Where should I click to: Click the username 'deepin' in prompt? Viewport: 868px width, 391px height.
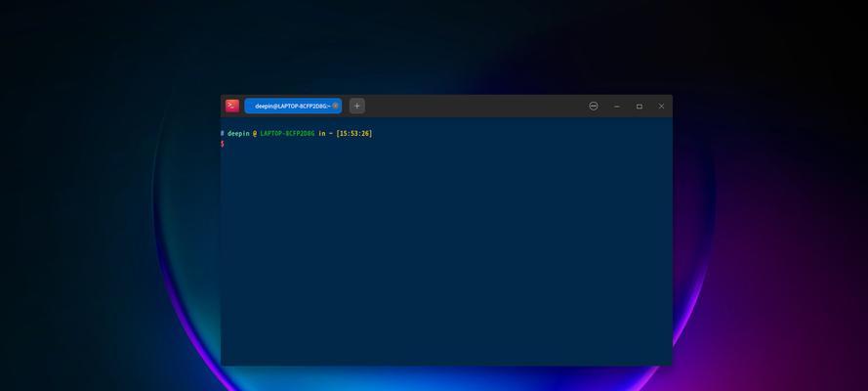(238, 134)
